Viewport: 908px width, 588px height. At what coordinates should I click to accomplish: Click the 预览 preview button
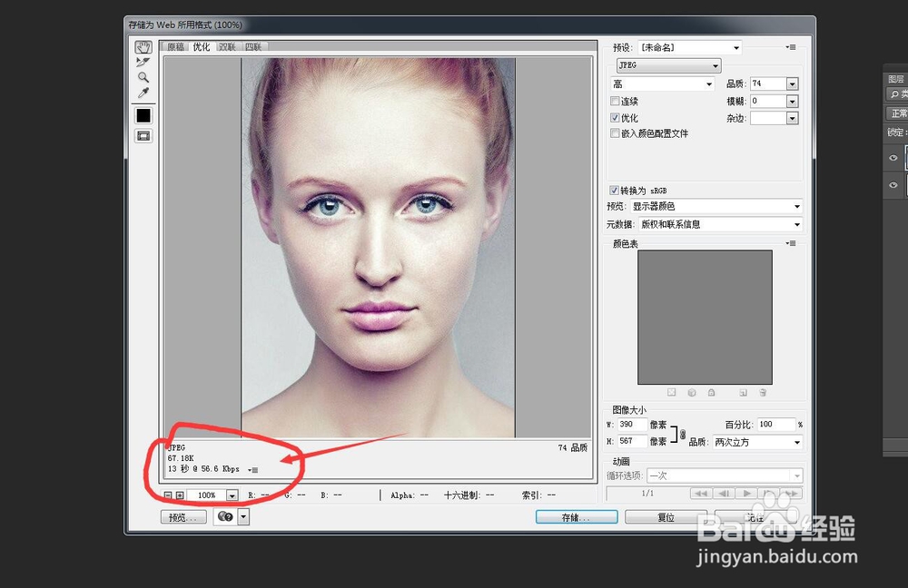(183, 517)
